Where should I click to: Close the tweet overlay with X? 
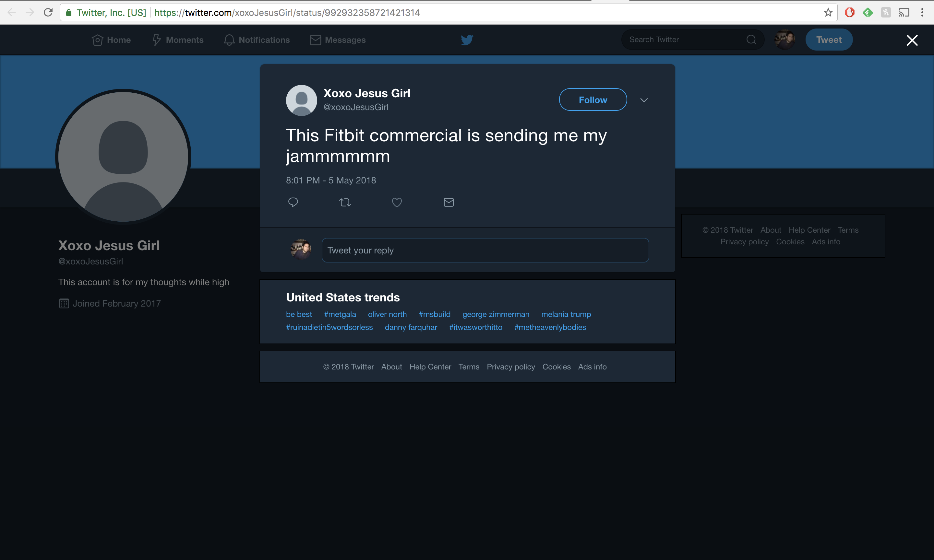[912, 40]
